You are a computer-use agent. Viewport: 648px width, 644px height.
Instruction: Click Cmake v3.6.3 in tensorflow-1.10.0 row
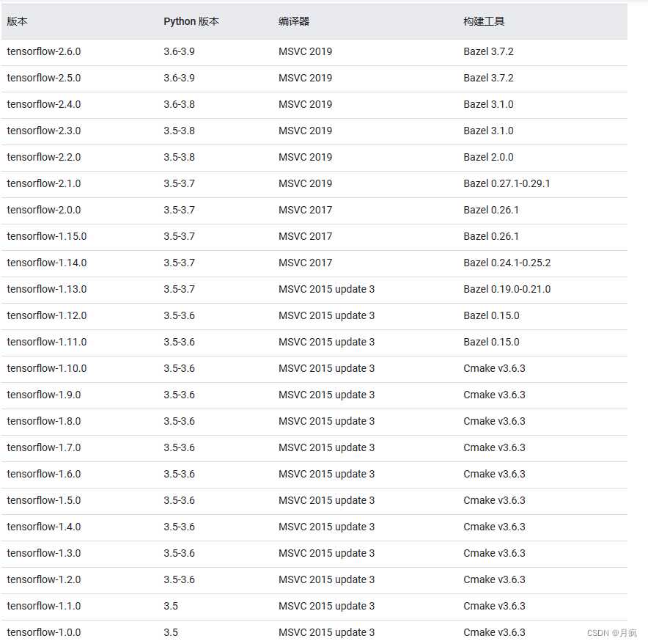coord(494,368)
